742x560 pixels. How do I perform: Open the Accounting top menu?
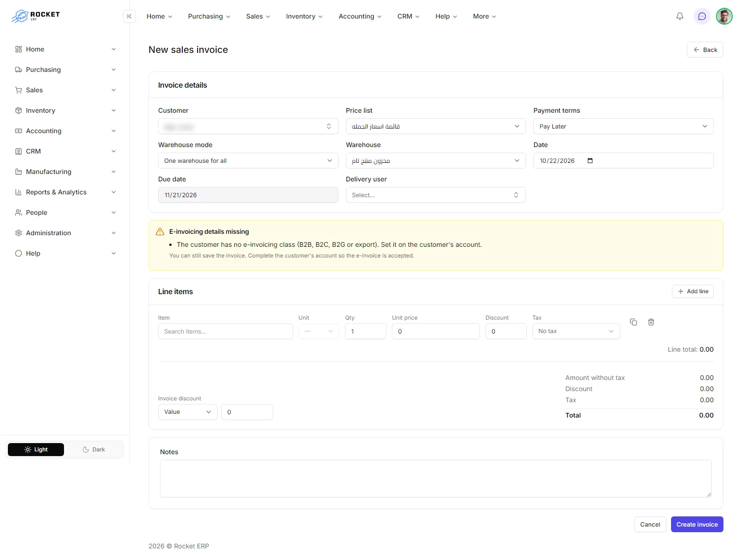click(360, 16)
